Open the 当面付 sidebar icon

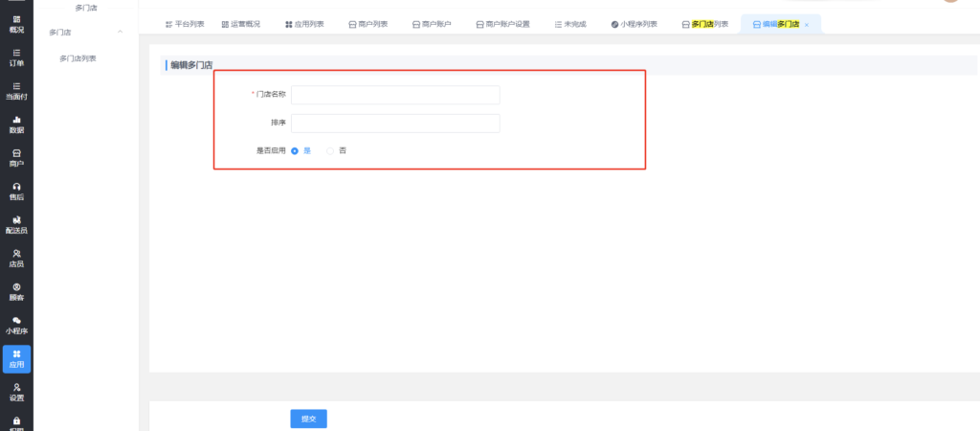coord(16,90)
